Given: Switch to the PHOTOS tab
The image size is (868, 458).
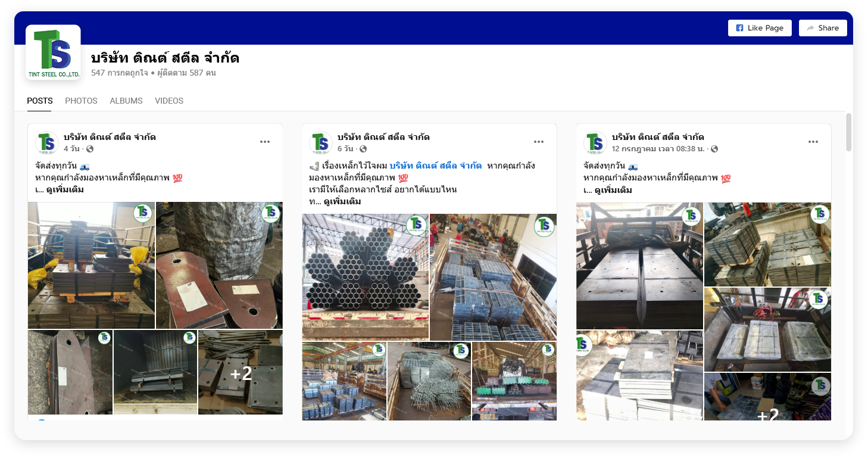Looking at the screenshot, I should (81, 101).
